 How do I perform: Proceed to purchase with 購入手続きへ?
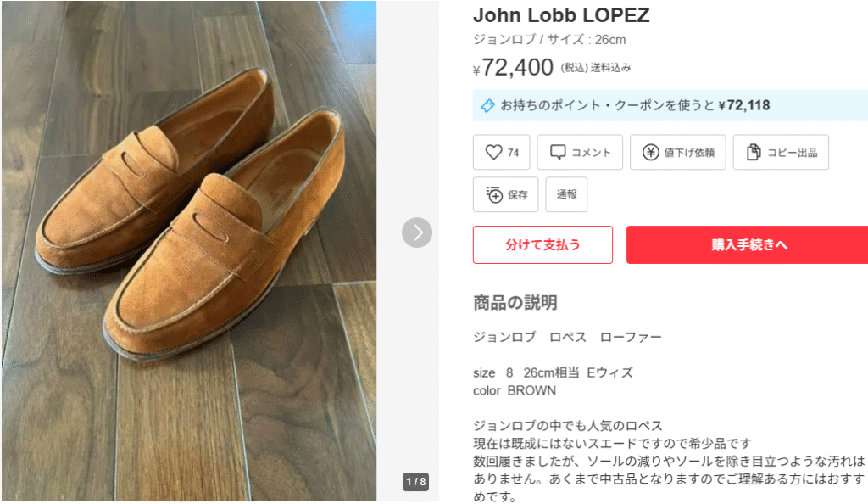[749, 245]
